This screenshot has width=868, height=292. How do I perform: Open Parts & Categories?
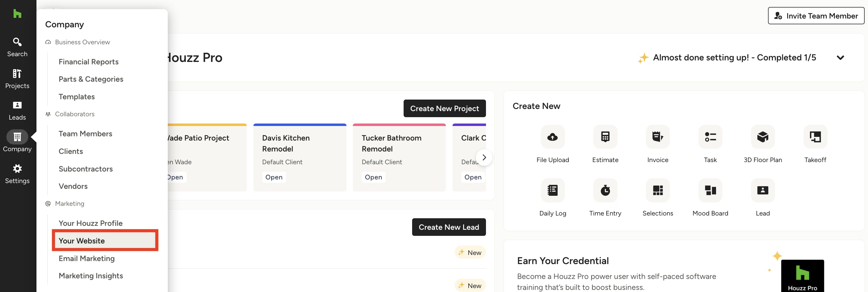(91, 79)
